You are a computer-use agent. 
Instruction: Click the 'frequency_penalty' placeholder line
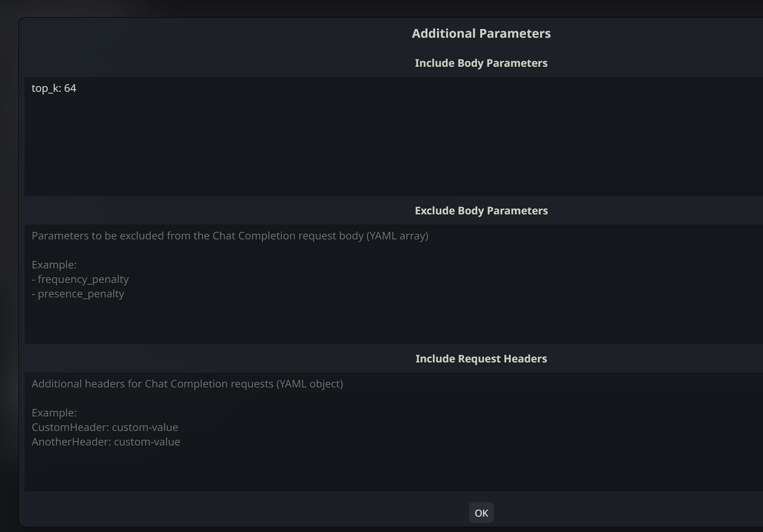point(80,279)
